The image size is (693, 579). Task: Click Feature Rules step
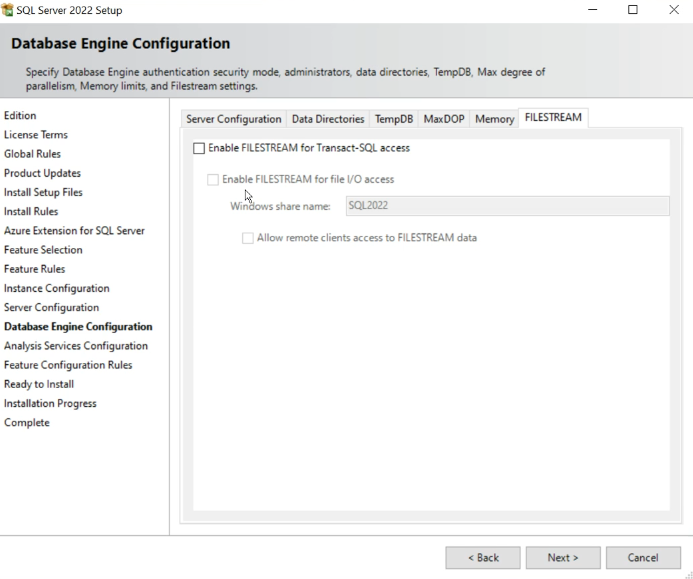tap(34, 269)
